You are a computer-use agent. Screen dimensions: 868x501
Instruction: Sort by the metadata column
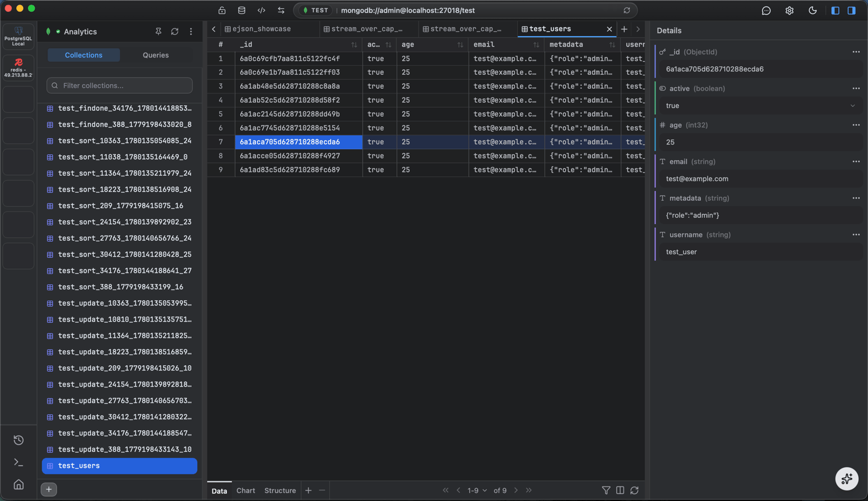[612, 45]
